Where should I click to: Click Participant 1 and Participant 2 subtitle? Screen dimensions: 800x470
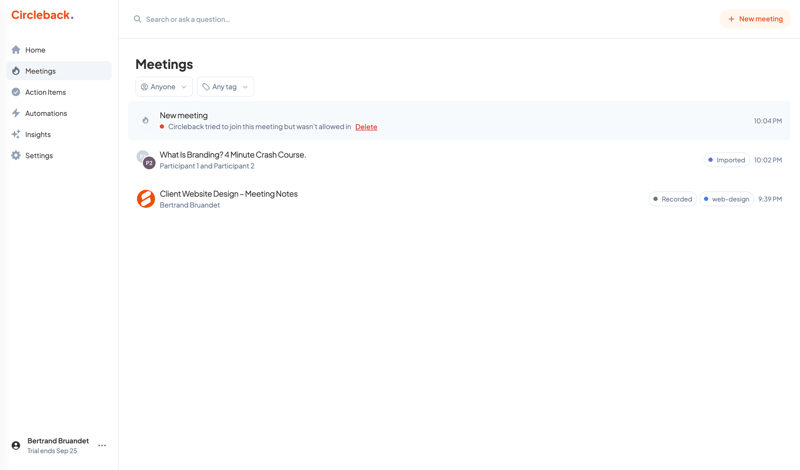(x=207, y=166)
